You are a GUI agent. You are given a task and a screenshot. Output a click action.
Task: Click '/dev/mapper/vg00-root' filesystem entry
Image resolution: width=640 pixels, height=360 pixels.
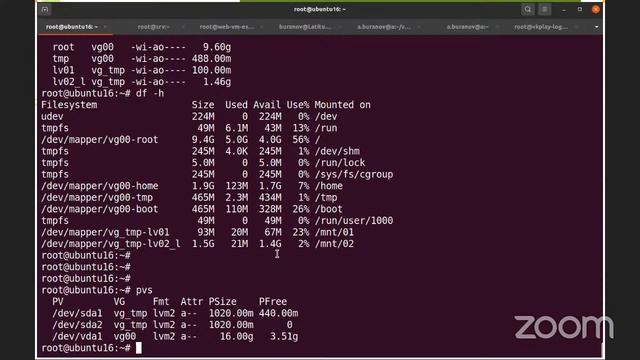tap(100, 140)
